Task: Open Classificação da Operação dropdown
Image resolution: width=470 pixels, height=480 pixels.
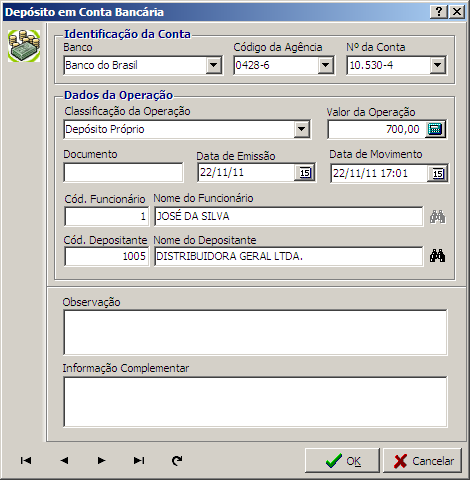Action: pyautogui.click(x=302, y=129)
